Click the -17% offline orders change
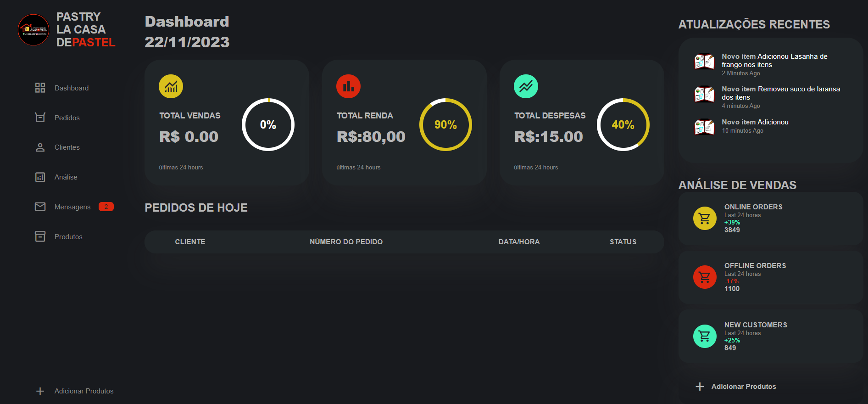Screen dimensions: 868x404 [731, 281]
